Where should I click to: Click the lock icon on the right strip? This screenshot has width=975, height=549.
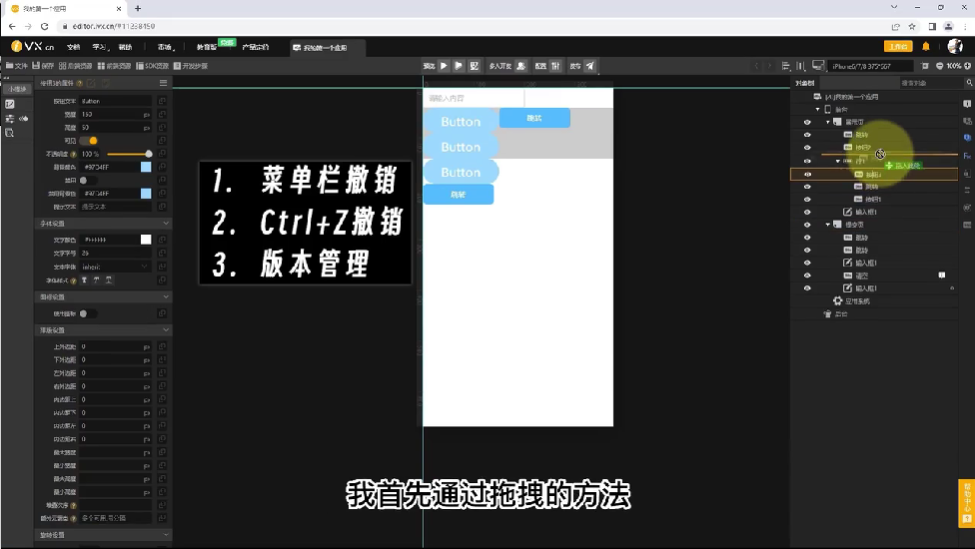click(967, 173)
